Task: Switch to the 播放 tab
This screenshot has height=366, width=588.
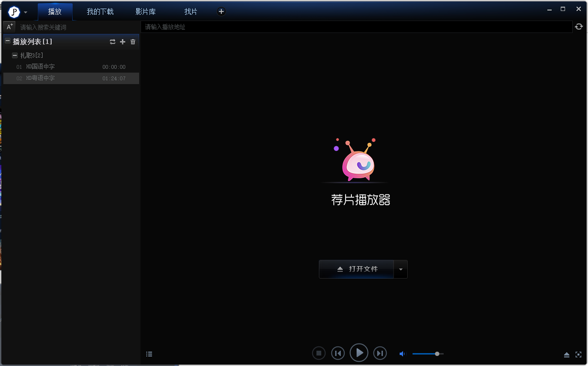Action: click(x=55, y=11)
